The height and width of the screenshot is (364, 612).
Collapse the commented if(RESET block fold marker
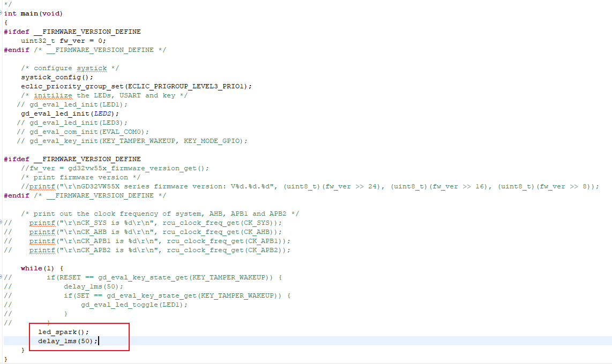pos(2,277)
